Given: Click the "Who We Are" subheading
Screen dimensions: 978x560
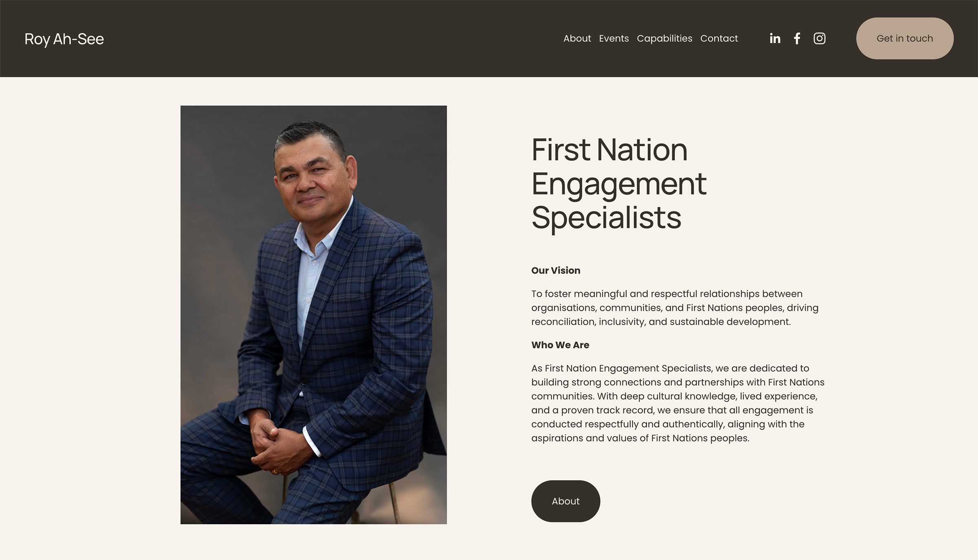Looking at the screenshot, I should pos(560,345).
